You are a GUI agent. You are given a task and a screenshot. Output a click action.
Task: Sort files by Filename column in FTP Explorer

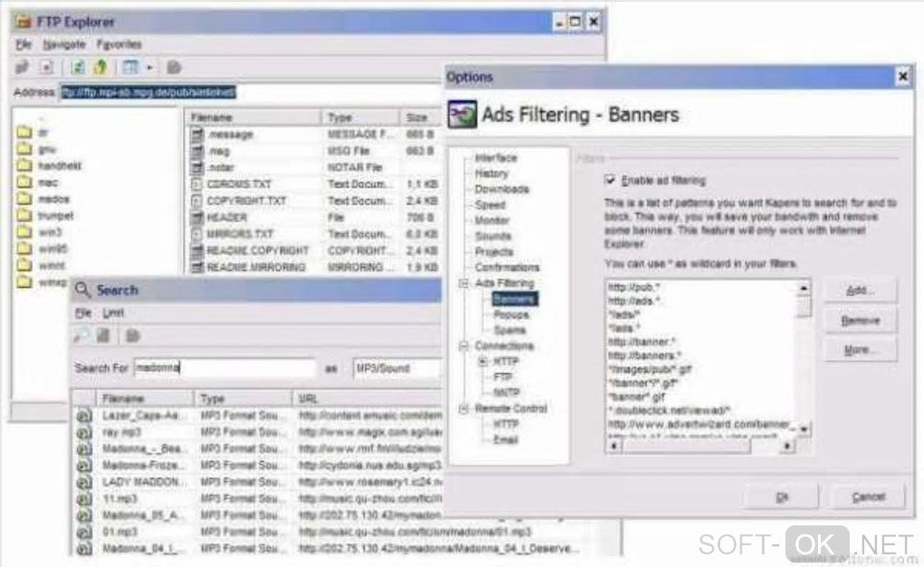pyautogui.click(x=254, y=117)
